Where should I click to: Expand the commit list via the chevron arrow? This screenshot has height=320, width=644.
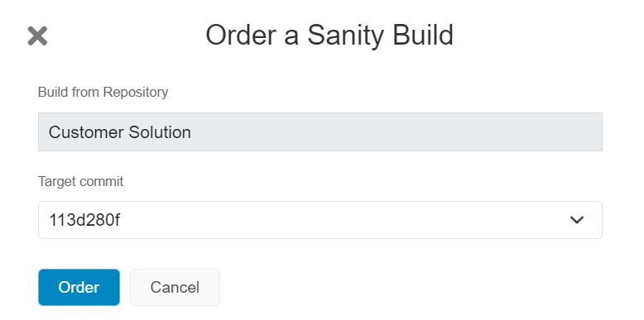click(x=577, y=220)
